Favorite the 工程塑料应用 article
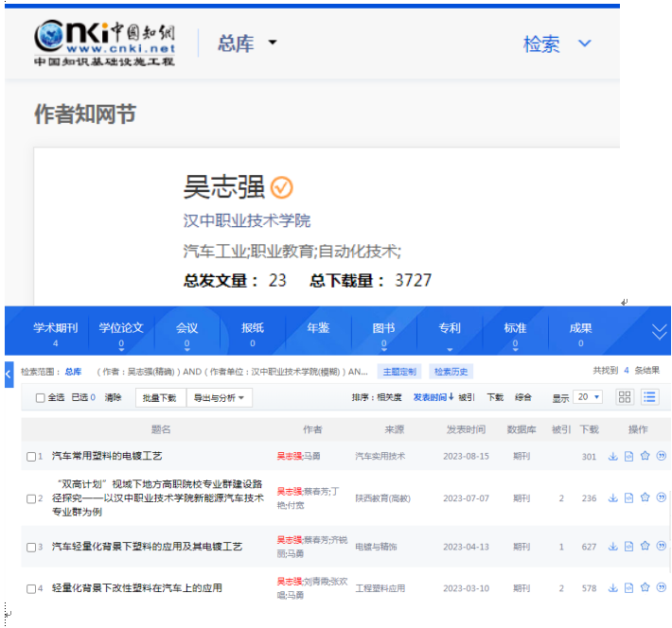 645,587
